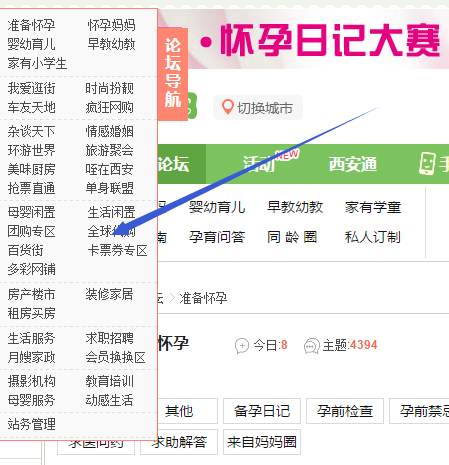The image size is (449, 465).
Task: Choose 哇在西安 in the menu
Action: tap(109, 169)
